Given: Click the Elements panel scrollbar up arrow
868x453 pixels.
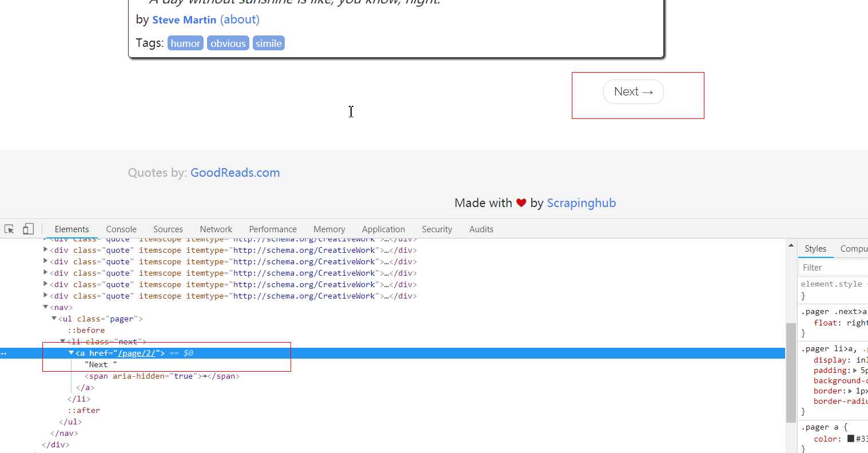Looking at the screenshot, I should click(x=791, y=245).
